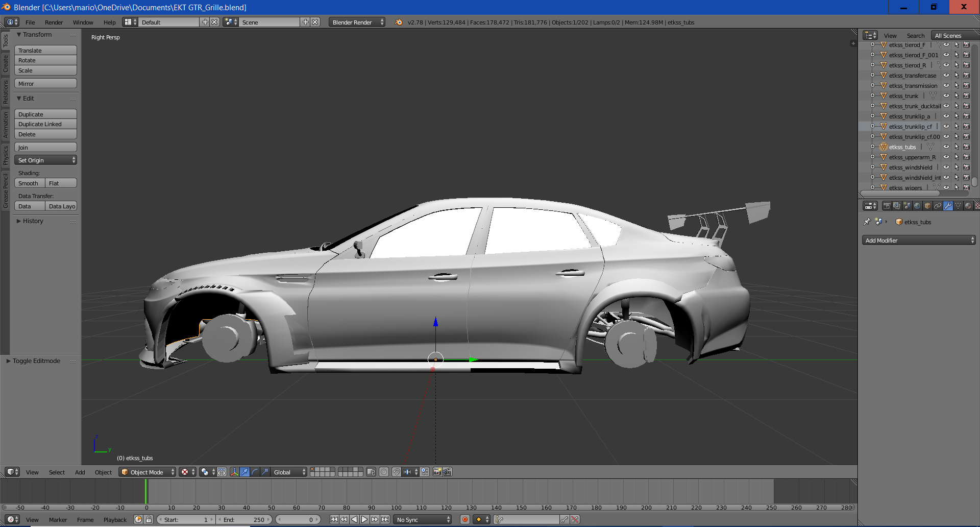The width and height of the screenshot is (980, 527).
Task: Open the Render menu
Action: pyautogui.click(x=54, y=22)
